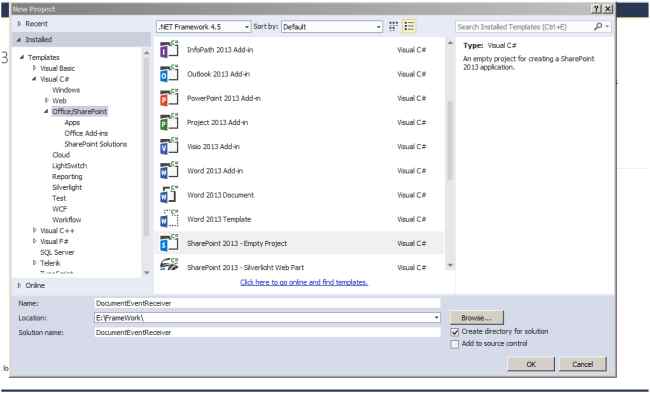Switch to medium icons view
This screenshot has height=393, width=650.
(x=393, y=27)
